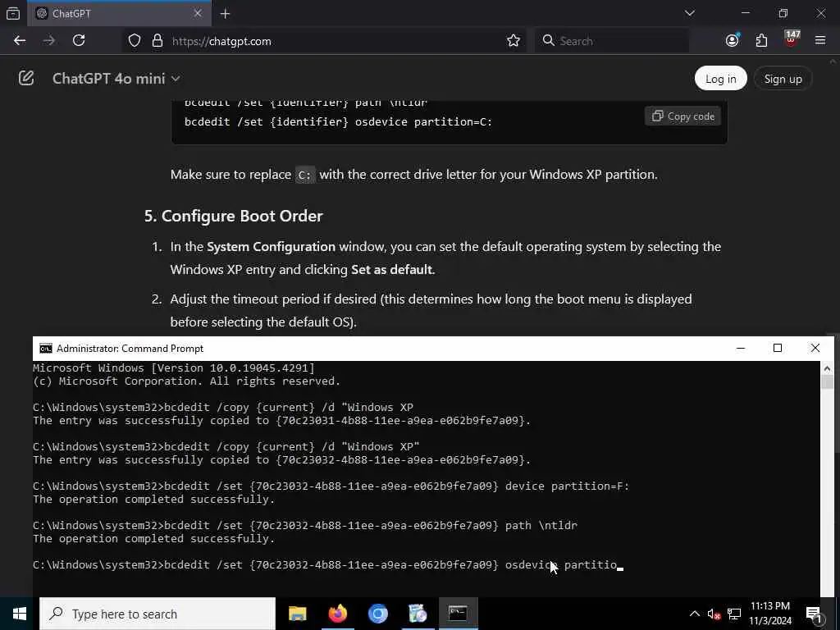Open the disc installer taskbar icon
The height and width of the screenshot is (630, 840).
(x=418, y=614)
